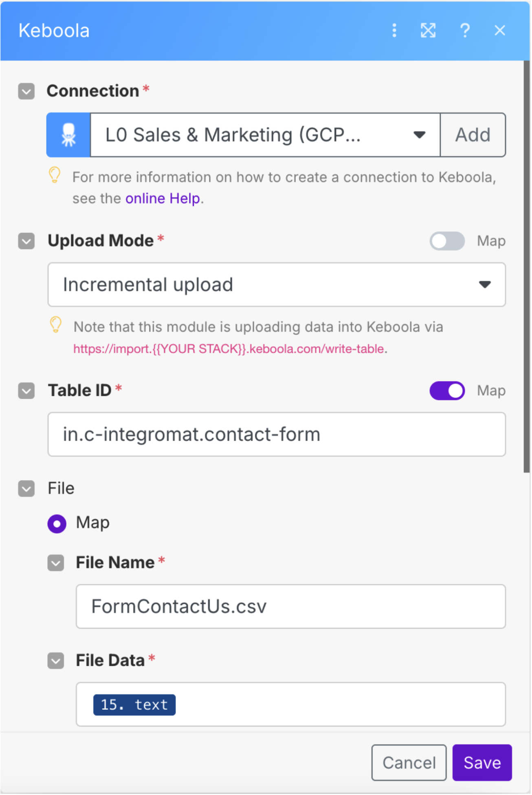The image size is (532, 795).
Task: Click the expand to fullscreen icon
Action: click(428, 31)
